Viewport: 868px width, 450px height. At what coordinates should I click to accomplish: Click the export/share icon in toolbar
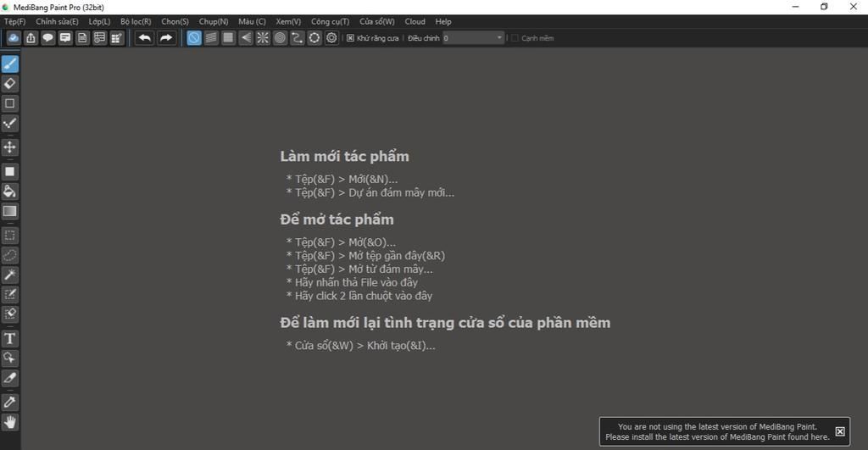point(31,37)
